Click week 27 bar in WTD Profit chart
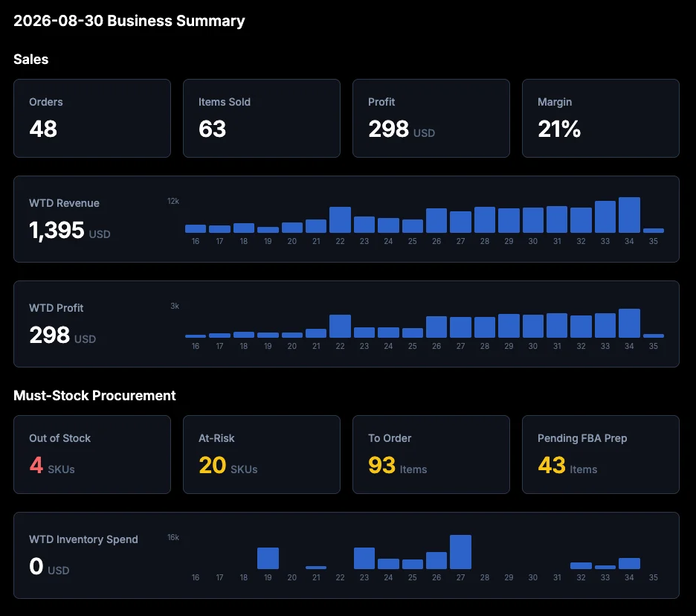Image resolution: width=696 pixels, height=616 pixels. (460, 327)
